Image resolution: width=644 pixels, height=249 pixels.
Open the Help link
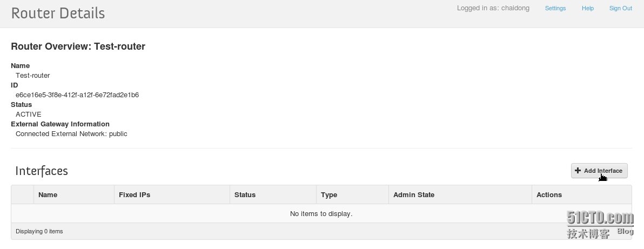point(588,8)
